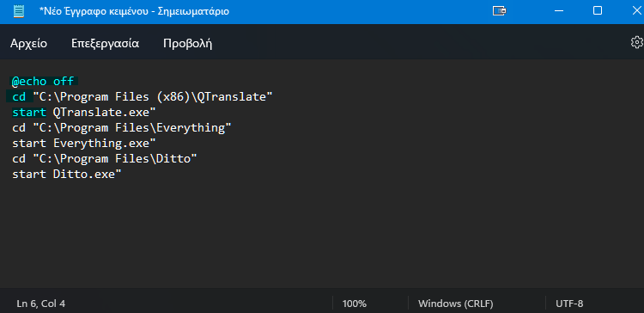Click the Ln 6, Col 4 status indicator
644x313 pixels.
pyautogui.click(x=40, y=304)
